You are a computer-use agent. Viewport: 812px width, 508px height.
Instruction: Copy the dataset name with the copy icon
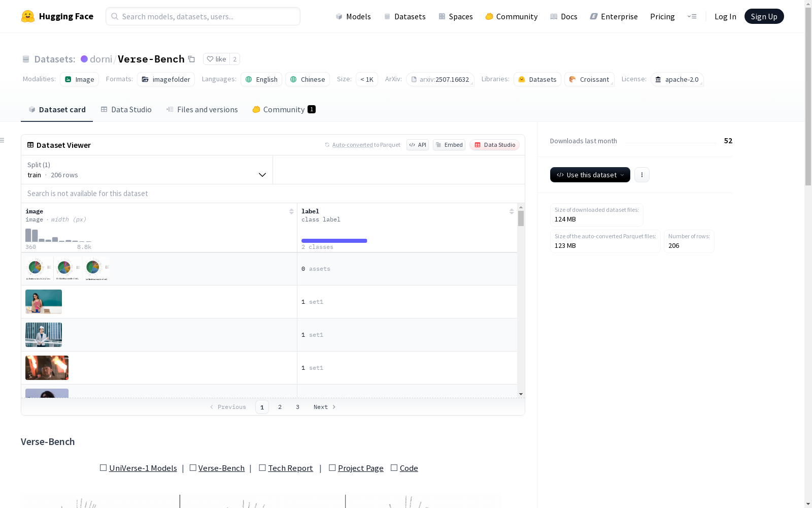[x=191, y=59]
